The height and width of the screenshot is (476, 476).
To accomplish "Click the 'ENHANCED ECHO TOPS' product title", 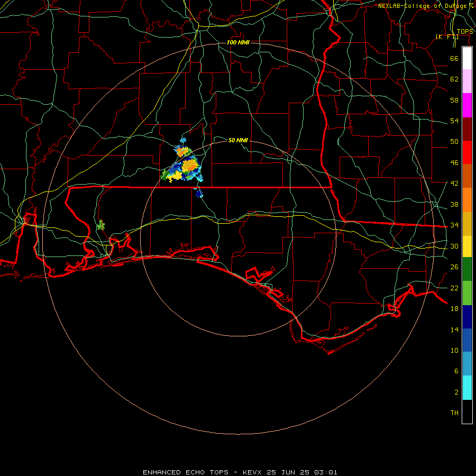I will coord(186,472).
